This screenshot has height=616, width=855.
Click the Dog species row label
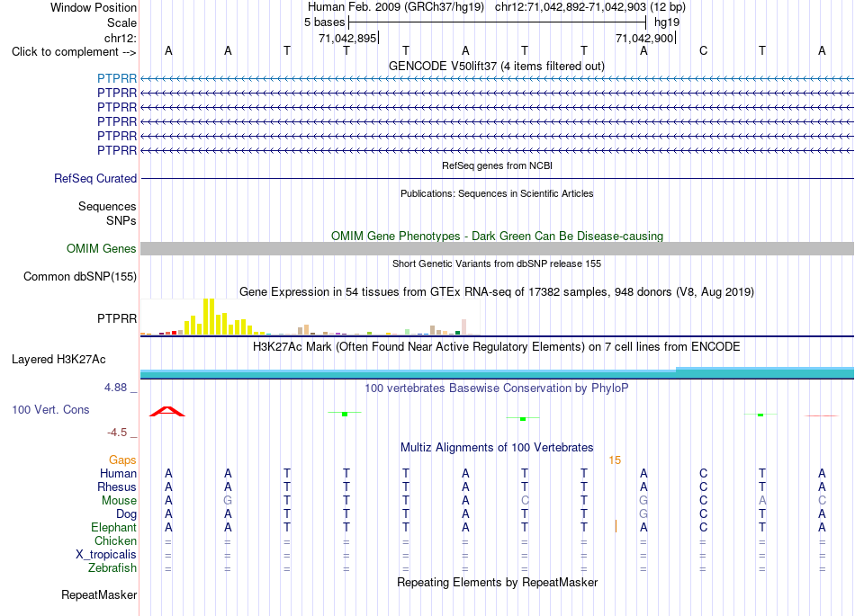tap(127, 514)
